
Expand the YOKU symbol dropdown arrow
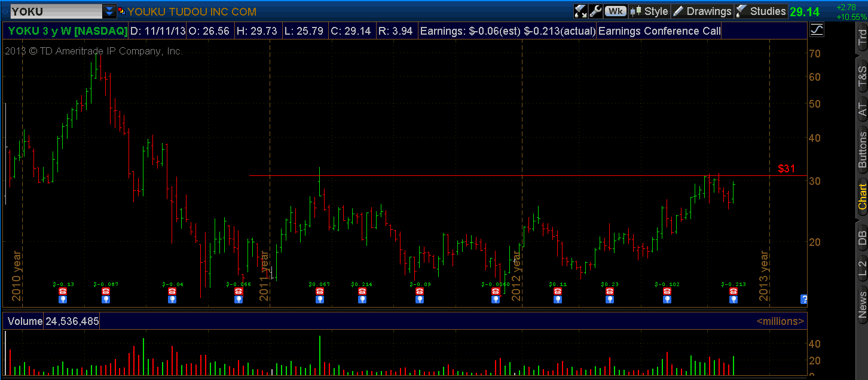(x=109, y=11)
